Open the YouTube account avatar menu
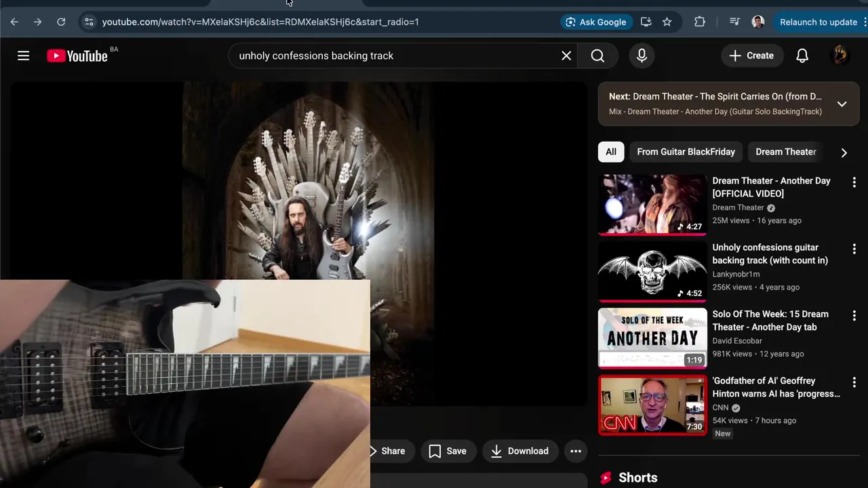The image size is (868, 488). point(840,56)
